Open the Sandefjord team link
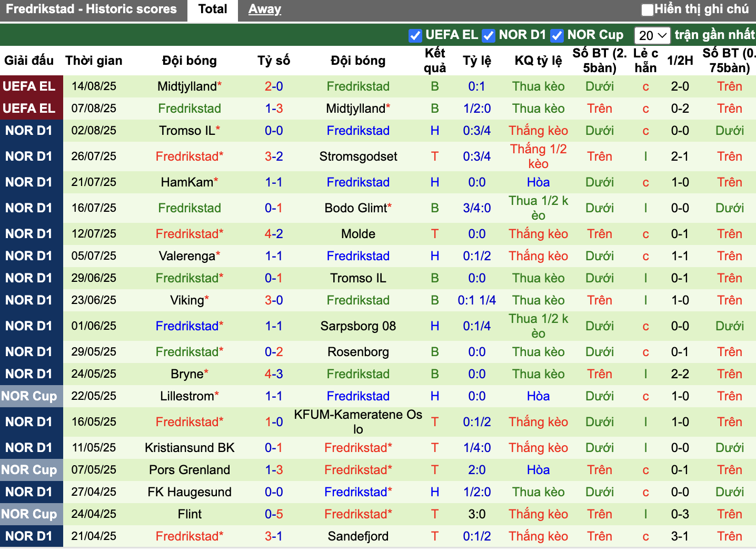The image size is (756, 550). 358,536
